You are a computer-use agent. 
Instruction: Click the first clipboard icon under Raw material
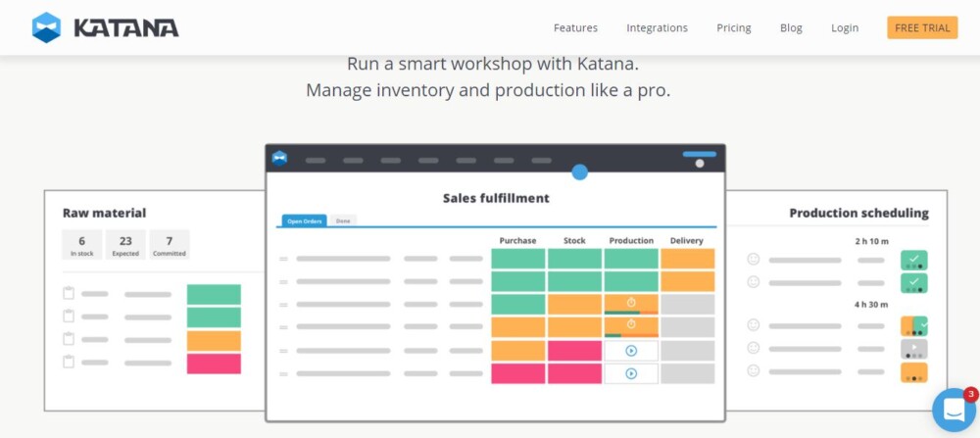(69, 293)
